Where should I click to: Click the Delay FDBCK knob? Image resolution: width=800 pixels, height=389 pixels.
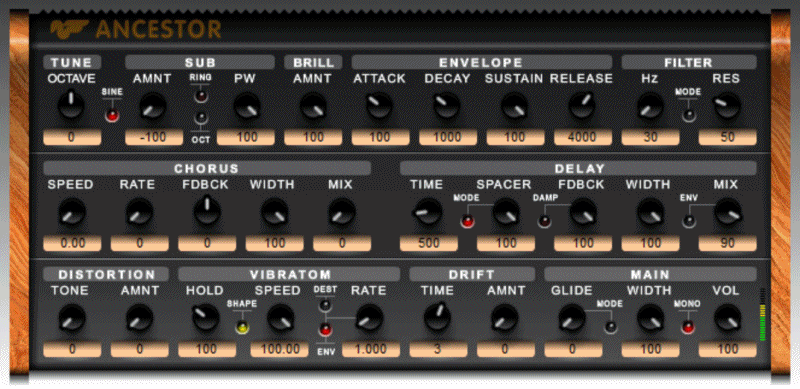point(583,212)
